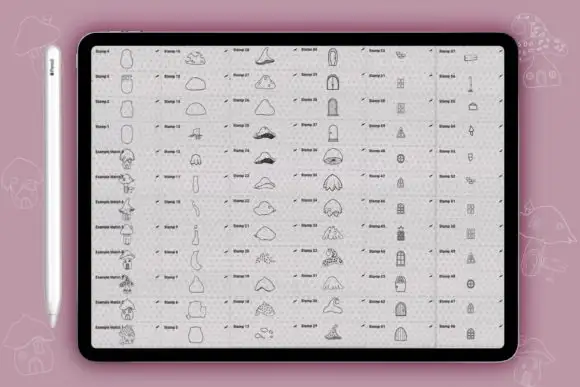Select Stamp 34 curly-edged cap
Viewport: 580px width, 387px height.
pyautogui.click(x=333, y=208)
